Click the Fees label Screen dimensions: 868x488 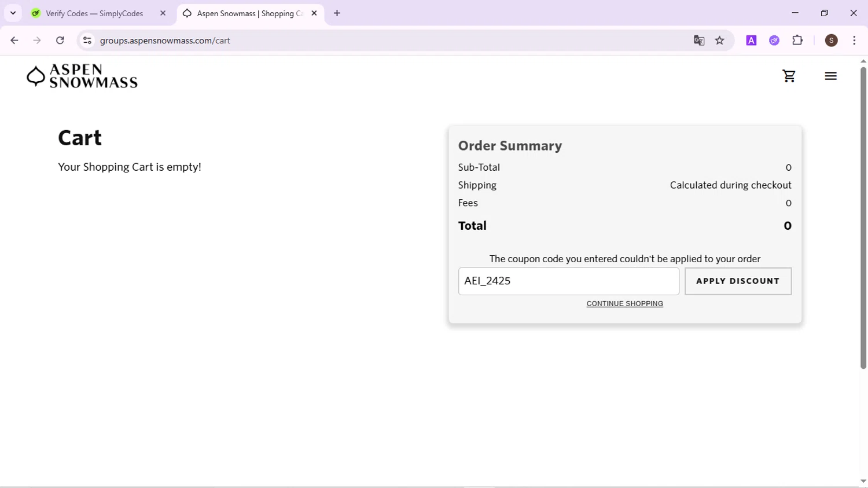[x=468, y=203]
